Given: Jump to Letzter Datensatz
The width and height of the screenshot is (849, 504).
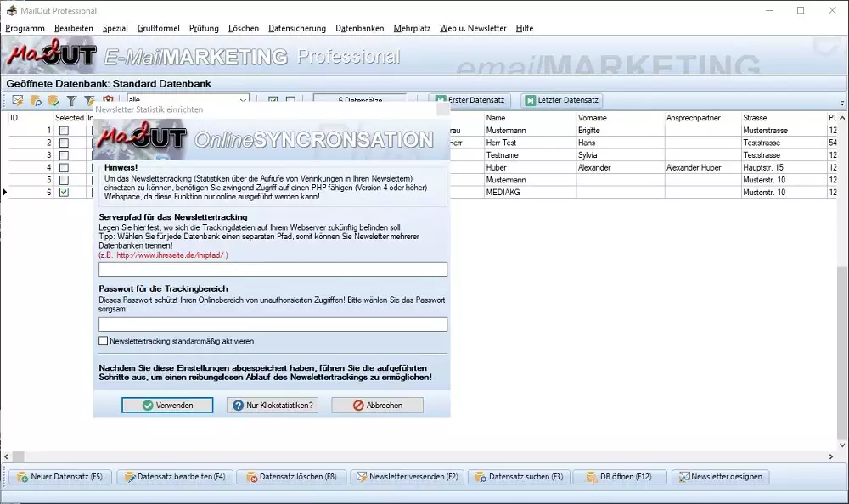Looking at the screenshot, I should tap(561, 100).
